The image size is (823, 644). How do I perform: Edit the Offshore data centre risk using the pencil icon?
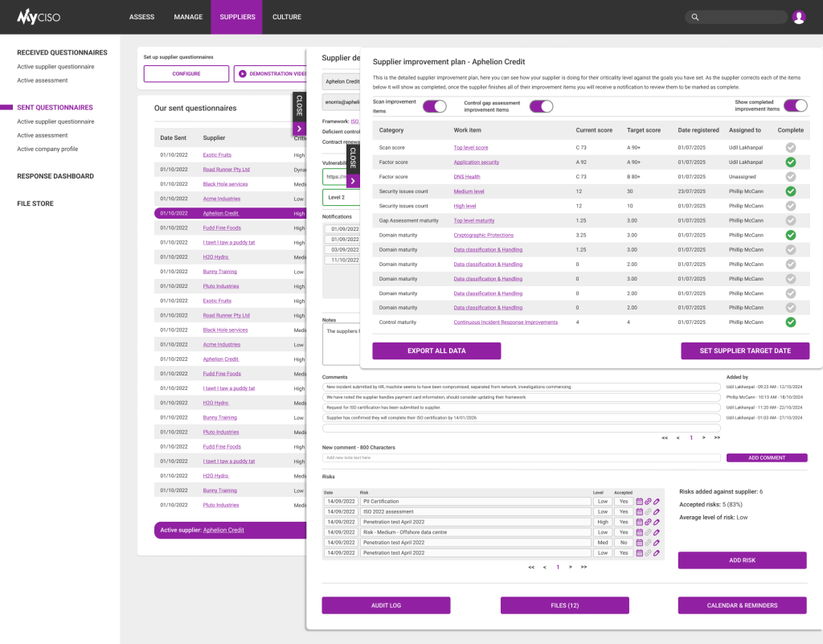coord(656,531)
